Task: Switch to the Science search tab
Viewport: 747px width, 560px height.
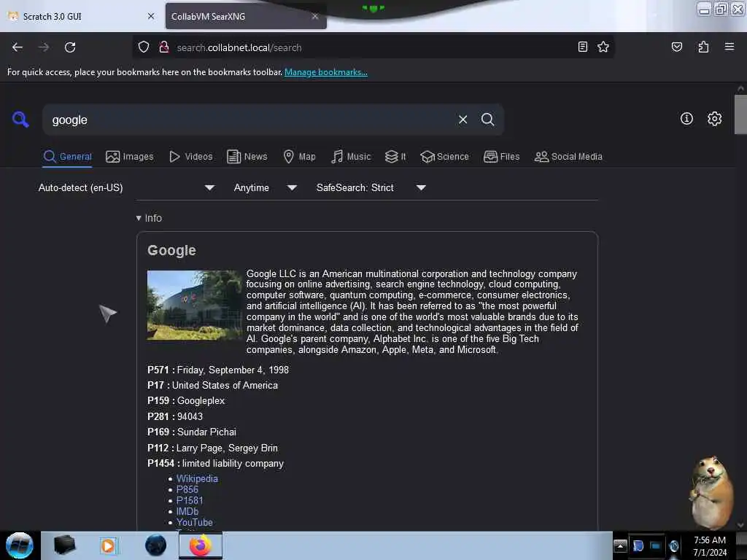Action: (444, 157)
